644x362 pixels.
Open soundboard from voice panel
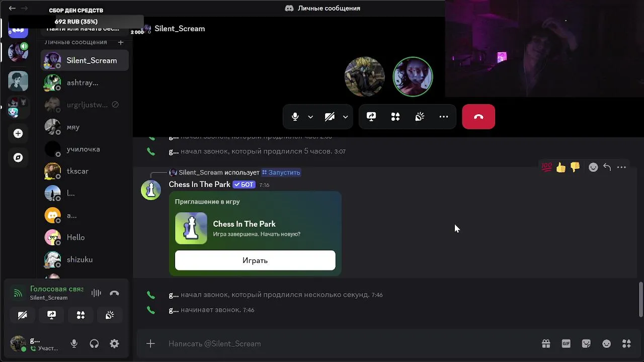(110, 315)
